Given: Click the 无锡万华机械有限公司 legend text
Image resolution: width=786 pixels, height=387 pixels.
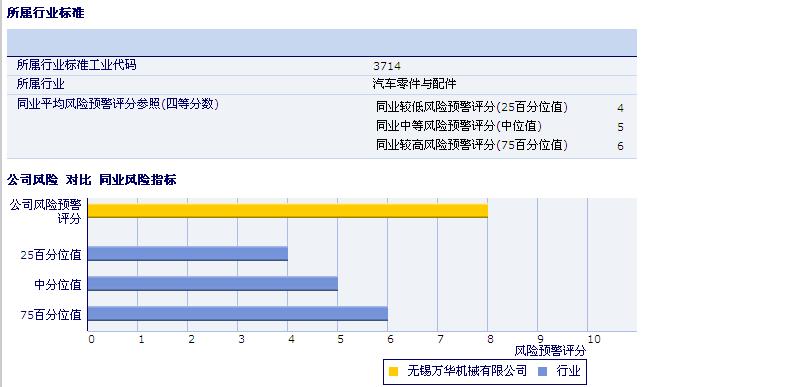Looking at the screenshot, I should (x=467, y=371).
